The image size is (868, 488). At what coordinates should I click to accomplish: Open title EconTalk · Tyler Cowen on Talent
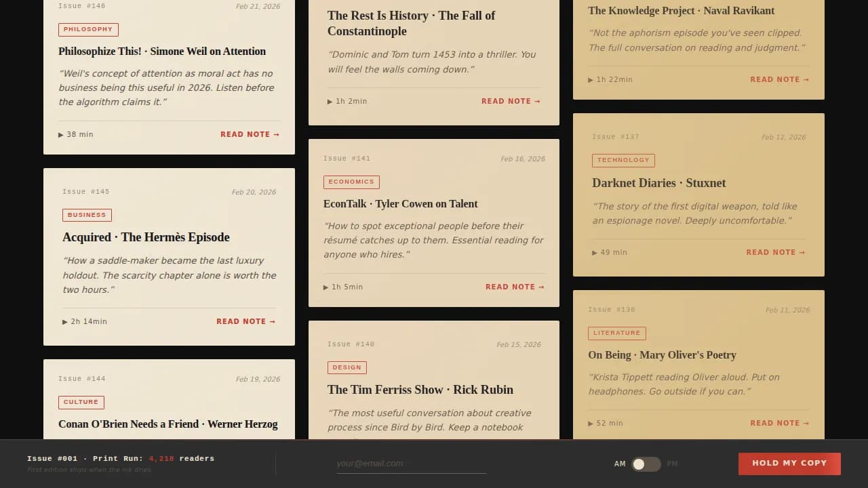[x=401, y=204]
